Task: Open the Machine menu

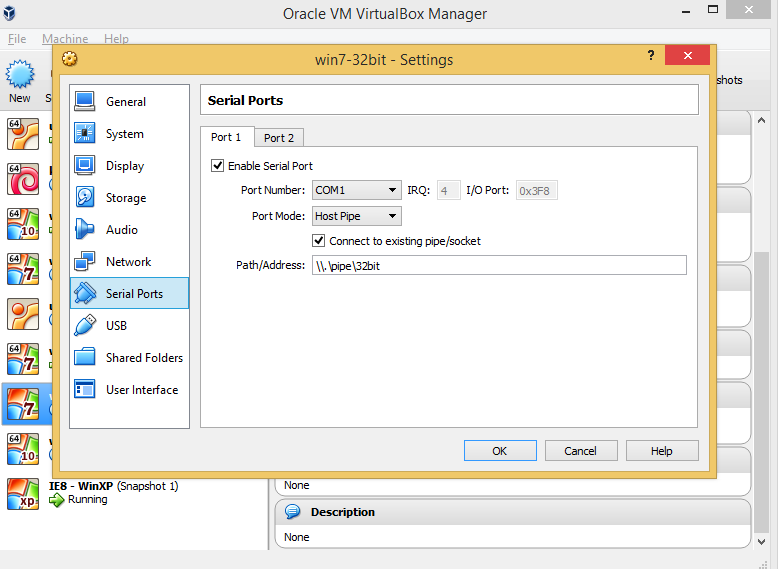Action: tap(65, 38)
